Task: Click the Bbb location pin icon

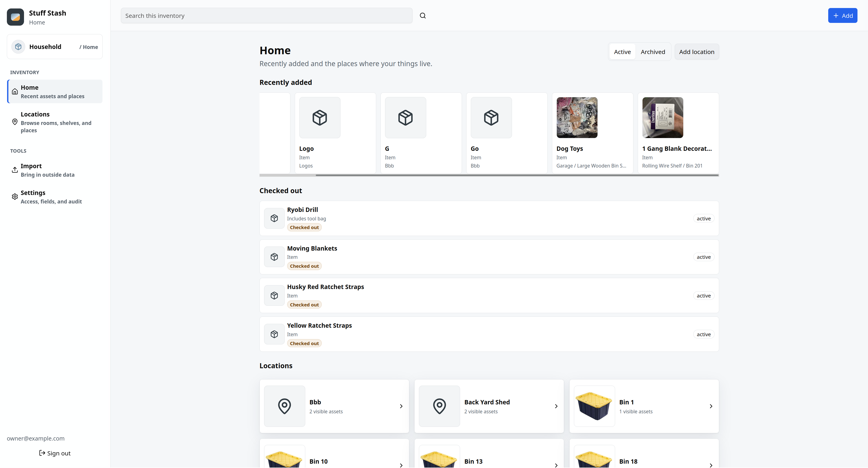Action: coord(284,406)
